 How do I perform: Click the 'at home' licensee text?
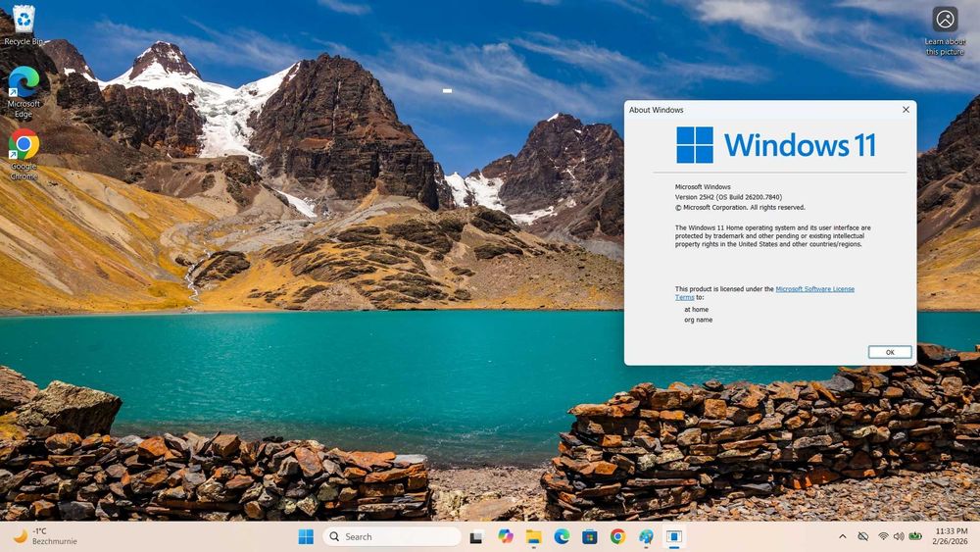[696, 310]
